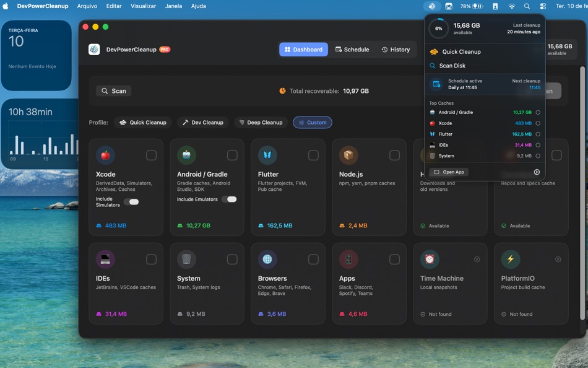Toggle the Include Emulators switch
588x368 pixels.
click(229, 199)
